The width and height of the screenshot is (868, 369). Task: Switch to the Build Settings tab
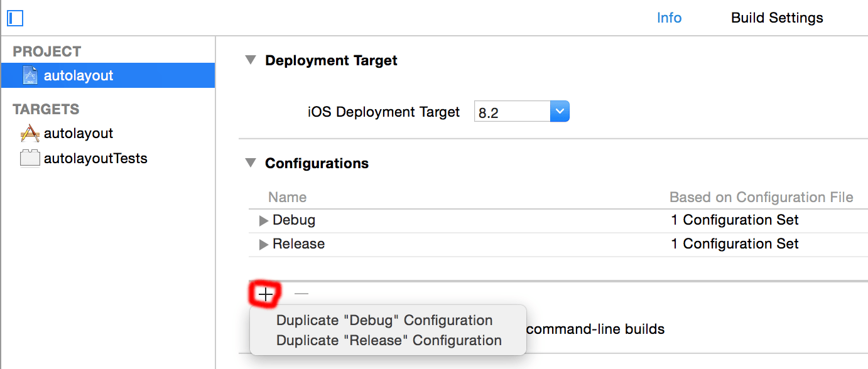pos(777,18)
